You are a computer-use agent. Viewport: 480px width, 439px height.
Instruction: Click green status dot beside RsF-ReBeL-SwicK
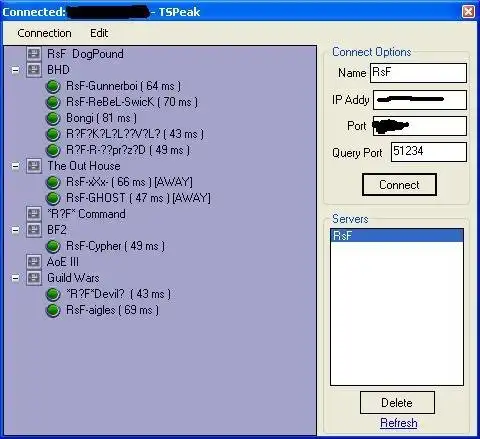pos(53,102)
